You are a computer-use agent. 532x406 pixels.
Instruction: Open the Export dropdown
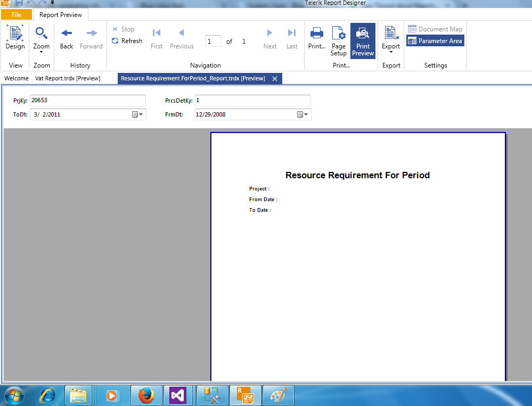[x=391, y=39]
